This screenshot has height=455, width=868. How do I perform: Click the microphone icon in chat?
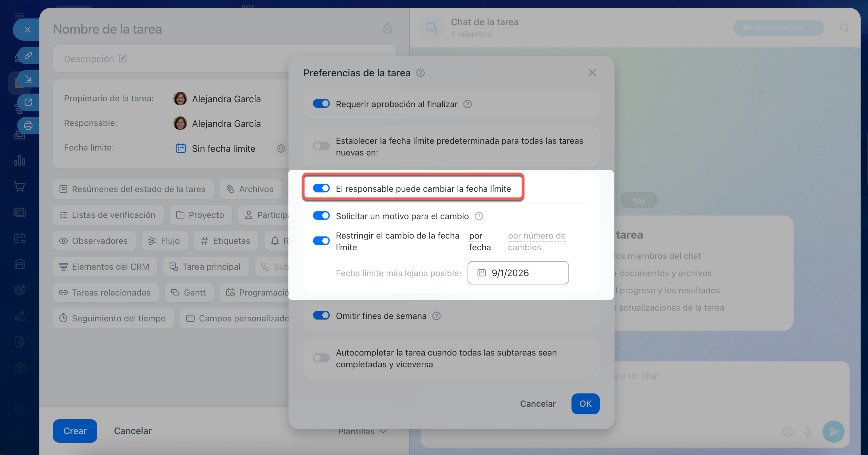pos(807,431)
